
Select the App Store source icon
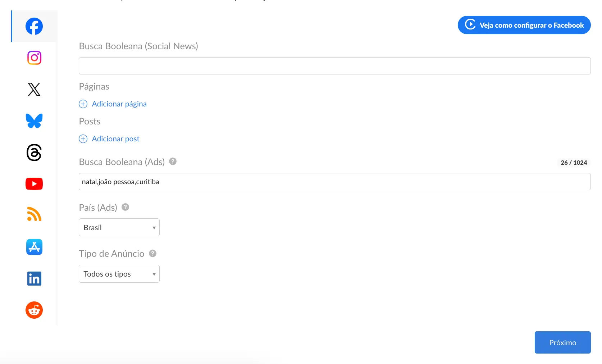pos(34,247)
